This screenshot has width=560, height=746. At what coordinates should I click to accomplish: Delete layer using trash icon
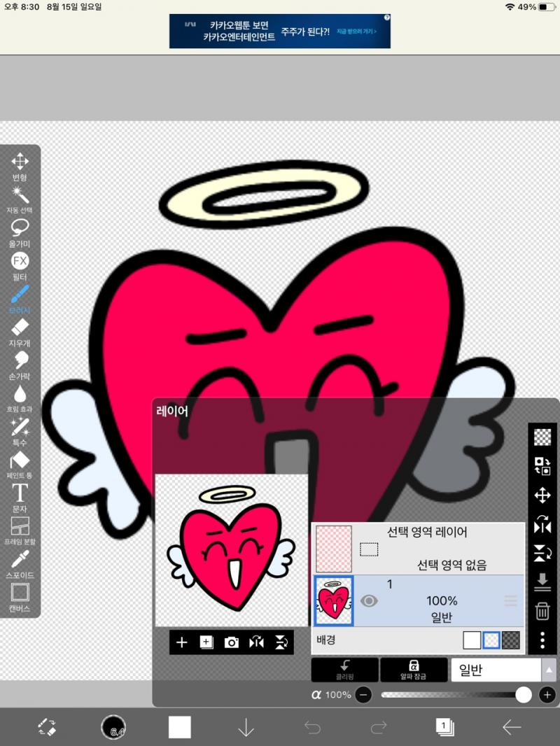pyautogui.click(x=542, y=611)
